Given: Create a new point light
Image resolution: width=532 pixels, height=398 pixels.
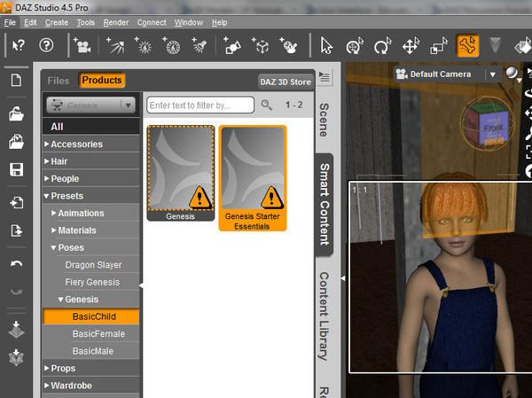Looking at the screenshot, I should tap(144, 46).
